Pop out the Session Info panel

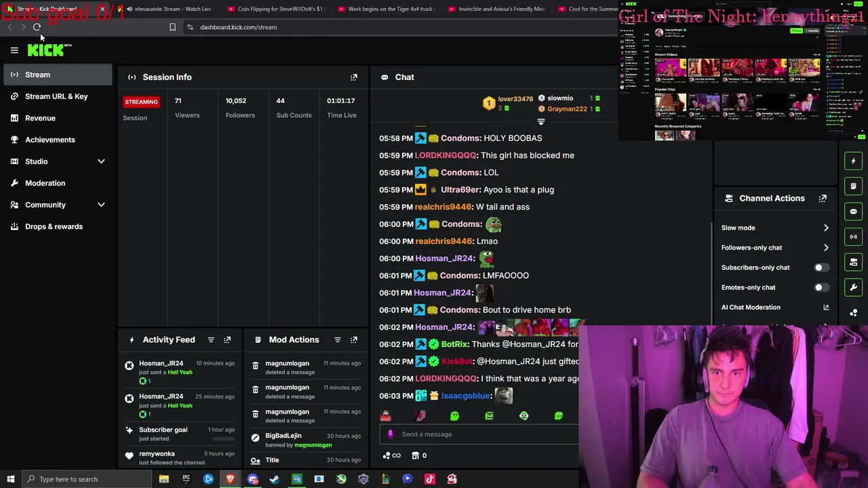[353, 77]
